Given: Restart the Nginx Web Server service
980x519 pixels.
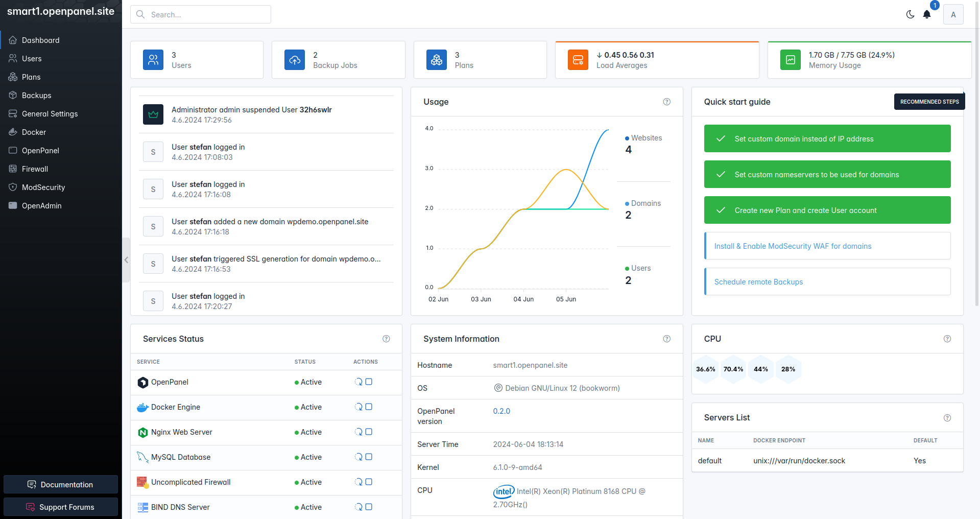Looking at the screenshot, I should click(358, 432).
